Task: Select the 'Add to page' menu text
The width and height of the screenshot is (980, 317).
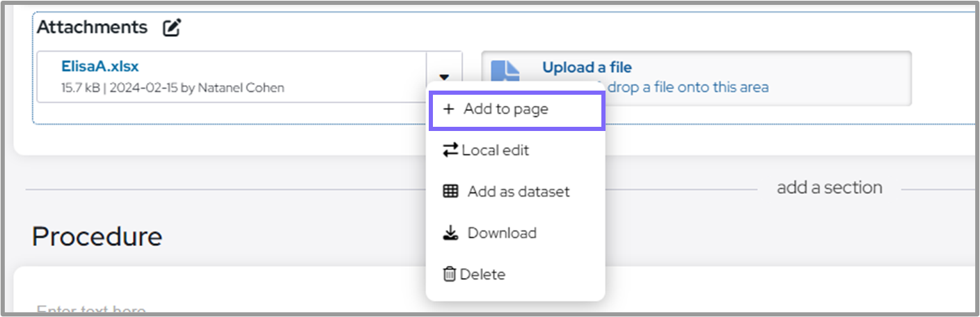Action: point(505,109)
